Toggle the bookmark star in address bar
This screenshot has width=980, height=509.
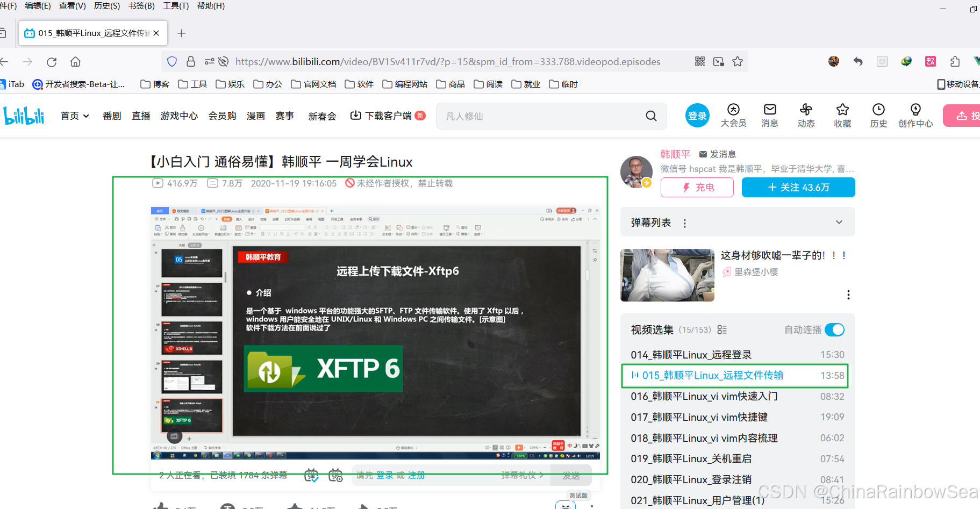click(737, 61)
